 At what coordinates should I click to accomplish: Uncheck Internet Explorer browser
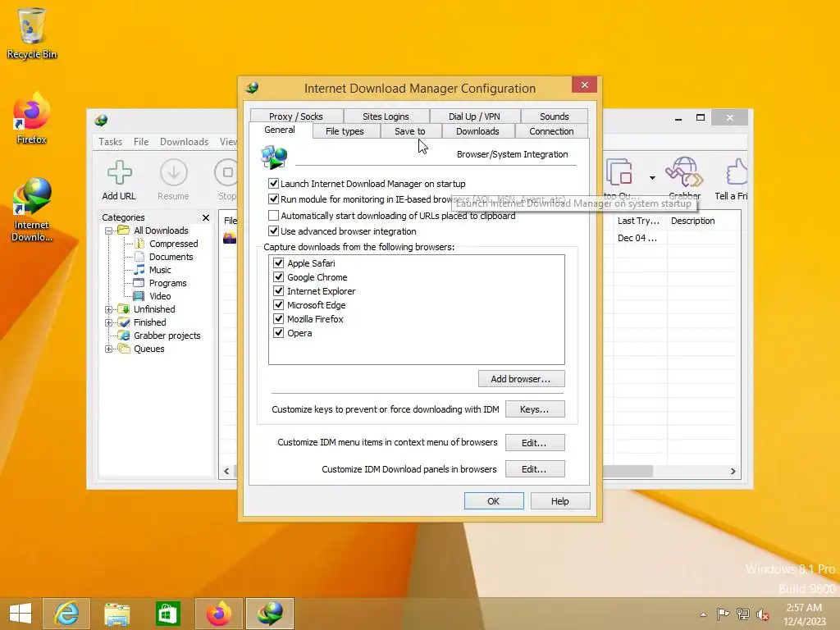tap(279, 291)
